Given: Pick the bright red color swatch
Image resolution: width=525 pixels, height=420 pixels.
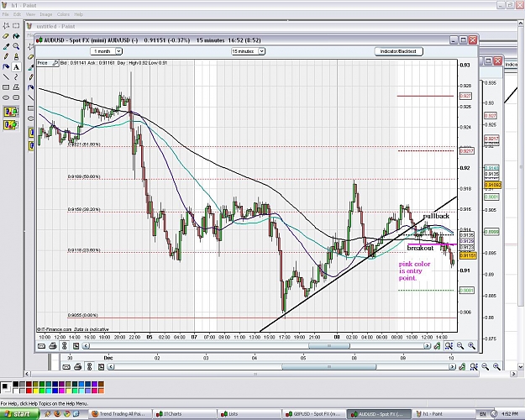Looking at the screenshot, I should pos(29,391).
